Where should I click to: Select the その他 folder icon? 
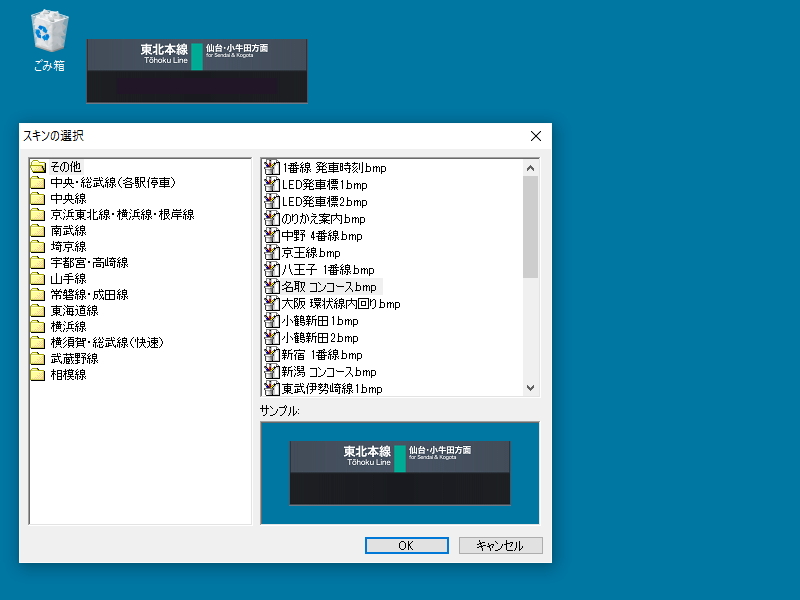pos(38,167)
